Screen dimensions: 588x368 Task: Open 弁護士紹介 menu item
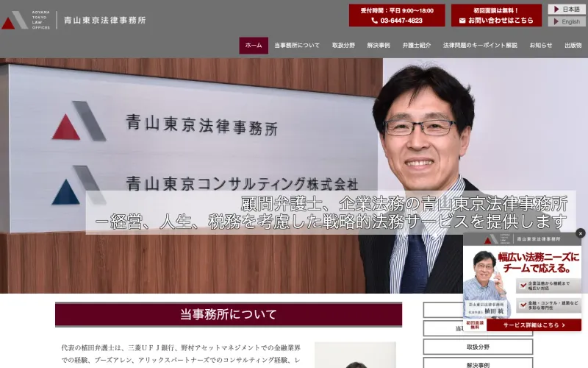[417, 46]
